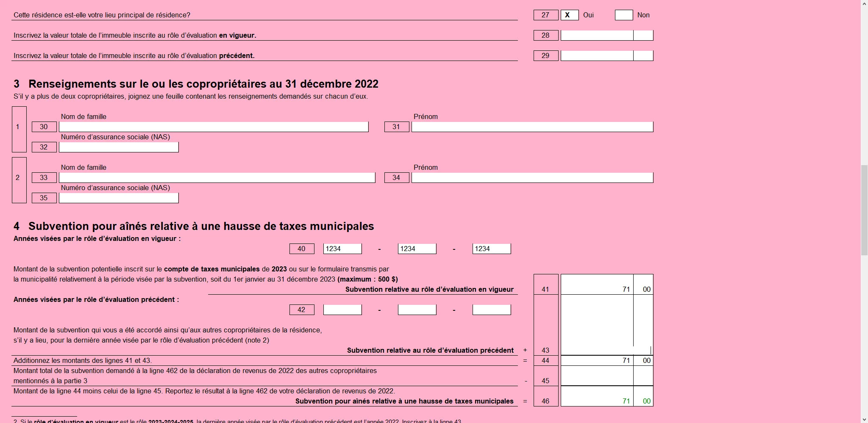
Task: Click the scrollbar up arrow
Action: coord(864,3)
